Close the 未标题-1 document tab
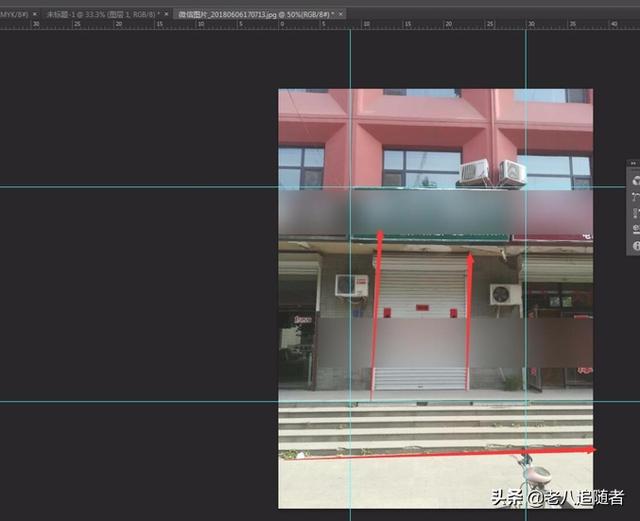 pos(166,15)
